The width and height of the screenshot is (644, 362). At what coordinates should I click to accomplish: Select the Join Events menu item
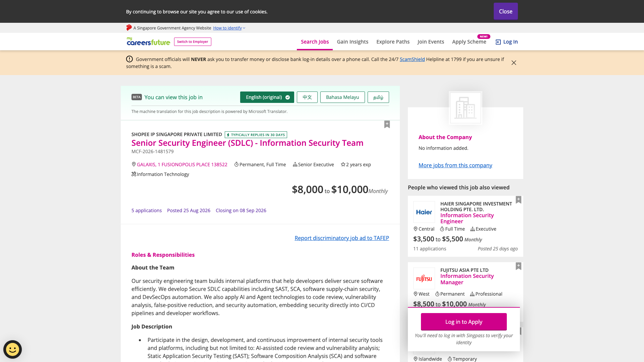pyautogui.click(x=431, y=42)
